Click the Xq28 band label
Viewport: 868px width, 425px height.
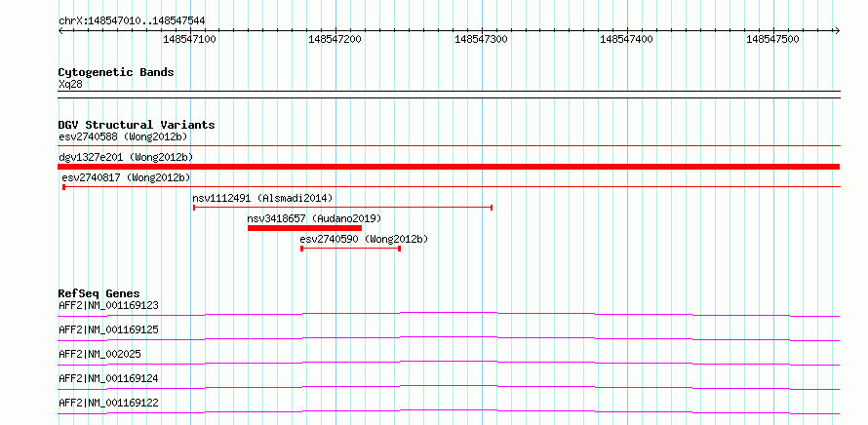[70, 84]
